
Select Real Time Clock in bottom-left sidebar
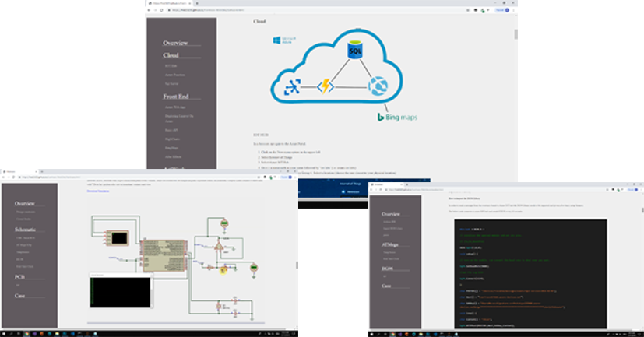tap(25, 266)
